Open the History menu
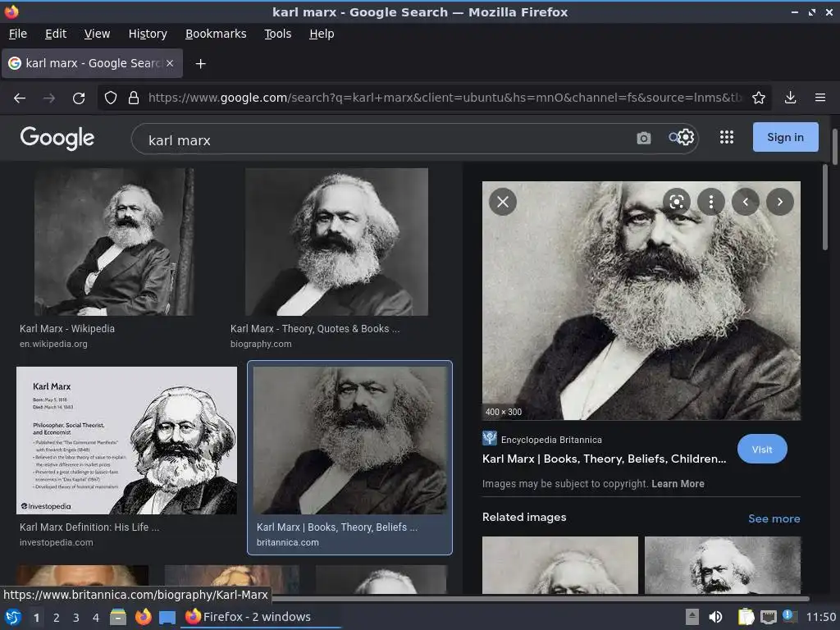The height and width of the screenshot is (630, 840). pyautogui.click(x=148, y=34)
